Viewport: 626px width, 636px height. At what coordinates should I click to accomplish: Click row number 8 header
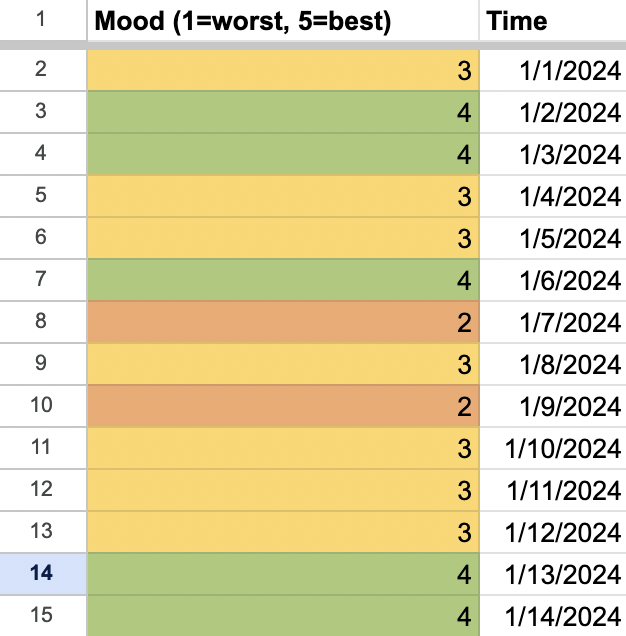[41, 322]
